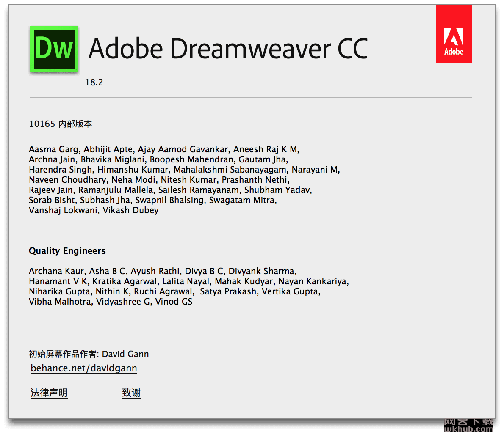Image resolution: width=504 pixels, height=440 pixels.
Task: Click the name Naveen Choudhary
Action: (67, 180)
